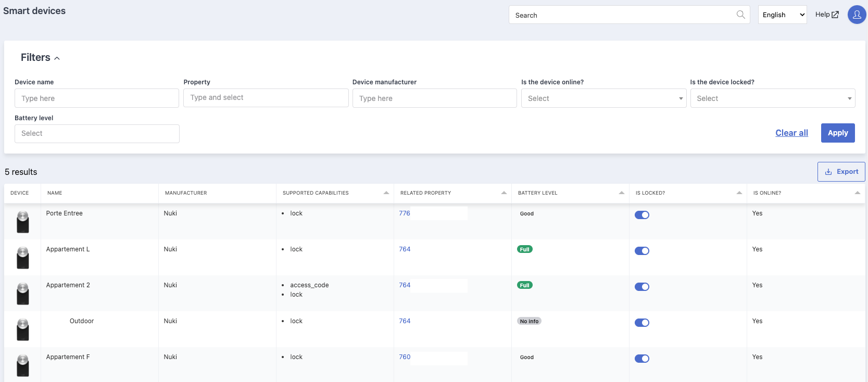Export the smart devices list

(x=841, y=172)
